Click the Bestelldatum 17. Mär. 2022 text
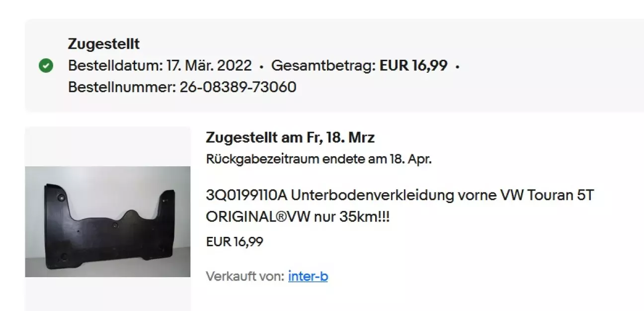The height and width of the screenshot is (311, 644). coord(160,66)
